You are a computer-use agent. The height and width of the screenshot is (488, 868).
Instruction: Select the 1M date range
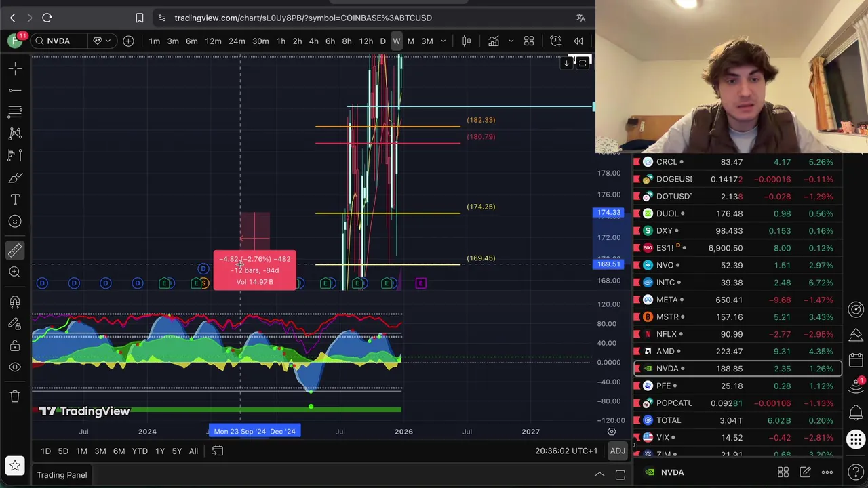click(81, 451)
